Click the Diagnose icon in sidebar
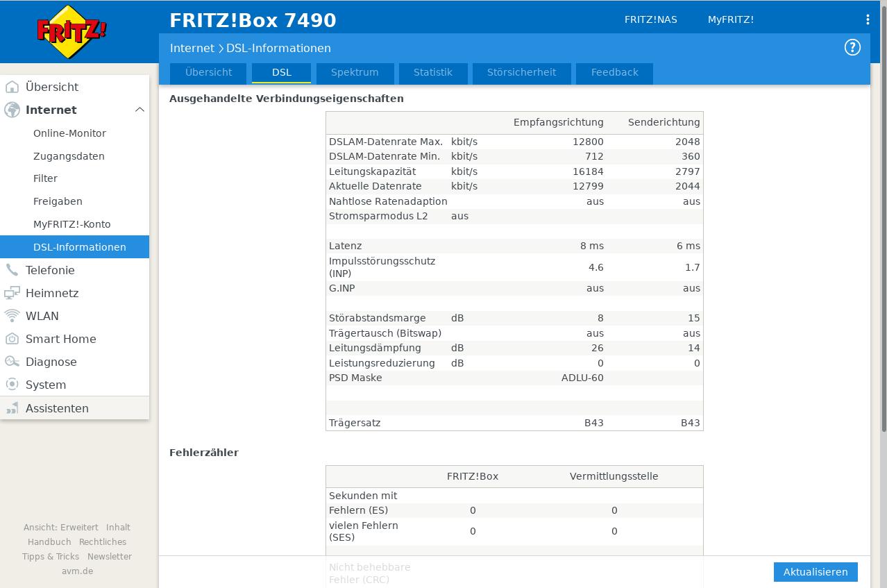887x588 pixels. [x=12, y=362]
